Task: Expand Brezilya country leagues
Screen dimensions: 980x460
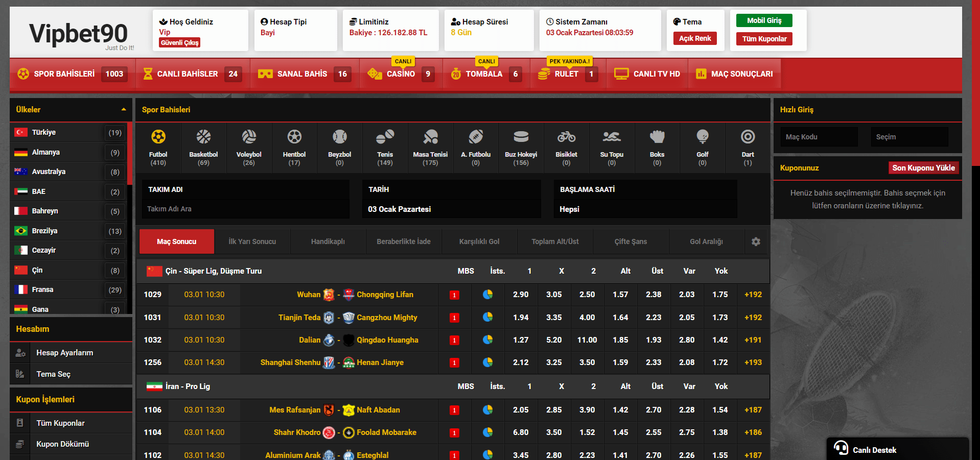Action: click(68, 231)
